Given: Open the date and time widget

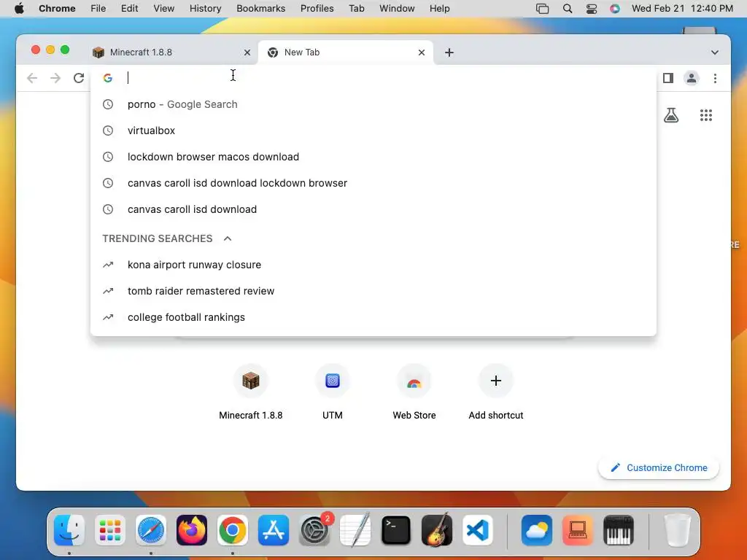Looking at the screenshot, I should tap(682, 9).
